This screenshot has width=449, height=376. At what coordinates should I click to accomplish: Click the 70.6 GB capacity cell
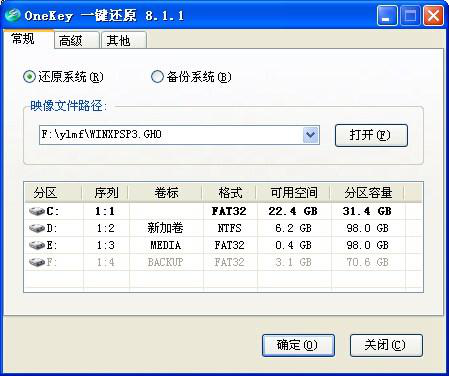[x=367, y=262]
